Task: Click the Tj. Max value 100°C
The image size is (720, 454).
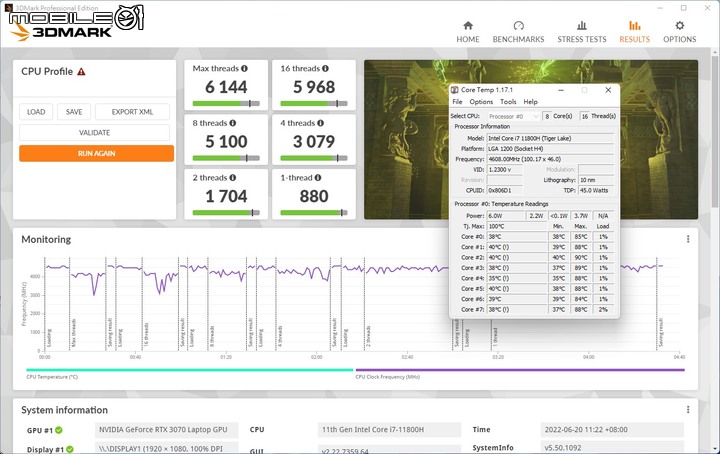Action: click(517, 226)
